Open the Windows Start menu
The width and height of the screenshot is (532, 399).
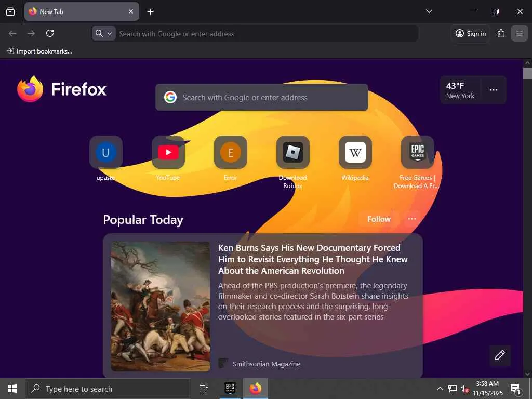[12, 389]
